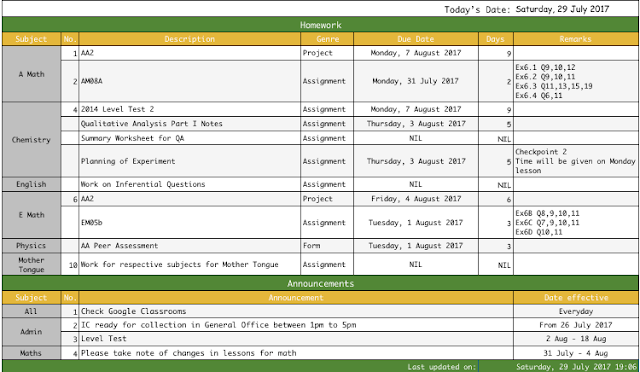Screen dimensions: 640x372
Task: Select the Checkpoint 2 remarks cell
Action: (576, 161)
